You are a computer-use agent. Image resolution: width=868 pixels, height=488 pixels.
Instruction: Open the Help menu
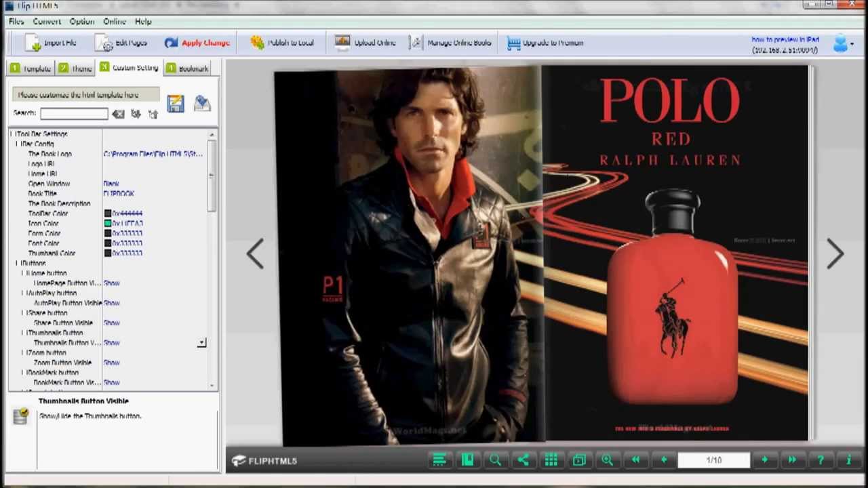pyautogui.click(x=143, y=22)
